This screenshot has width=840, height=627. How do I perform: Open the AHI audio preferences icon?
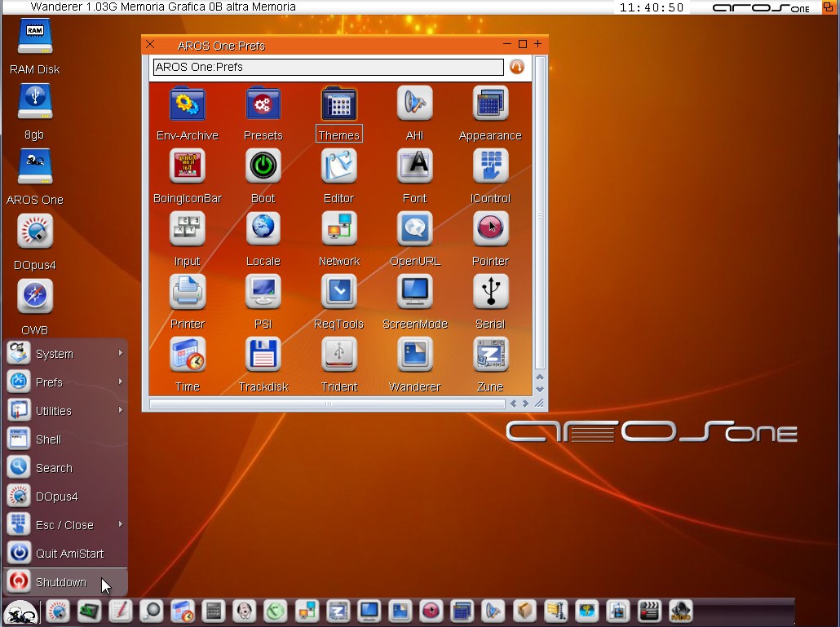click(414, 104)
